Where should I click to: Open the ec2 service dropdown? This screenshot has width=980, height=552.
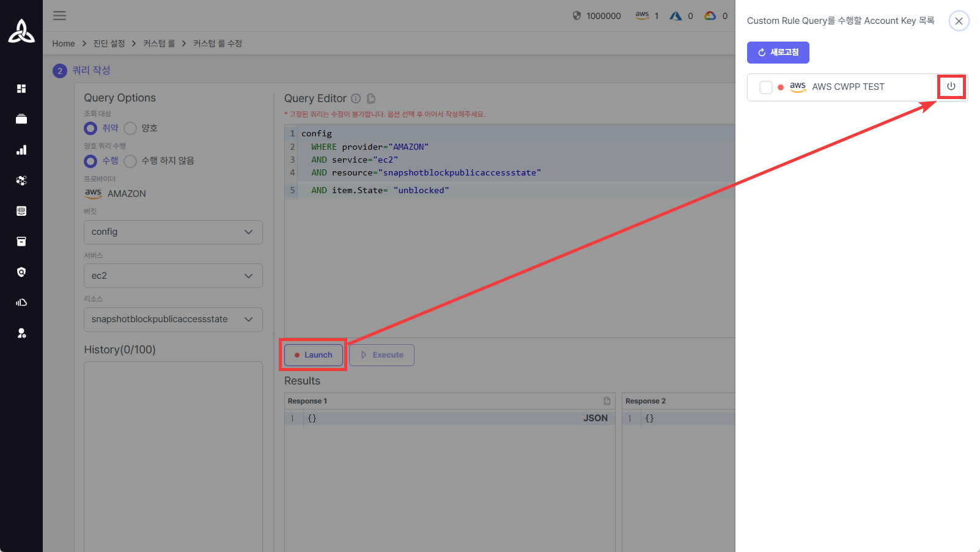(x=173, y=276)
